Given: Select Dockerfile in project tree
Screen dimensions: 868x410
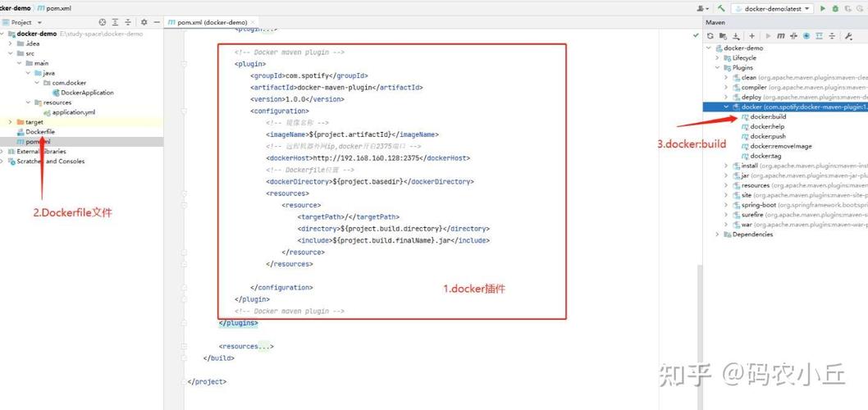Looking at the screenshot, I should [36, 132].
